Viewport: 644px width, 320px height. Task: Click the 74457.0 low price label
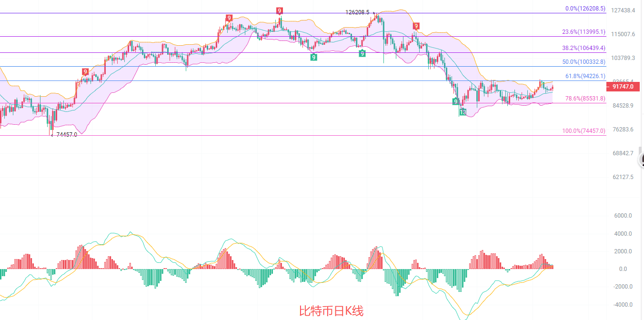[x=66, y=135]
